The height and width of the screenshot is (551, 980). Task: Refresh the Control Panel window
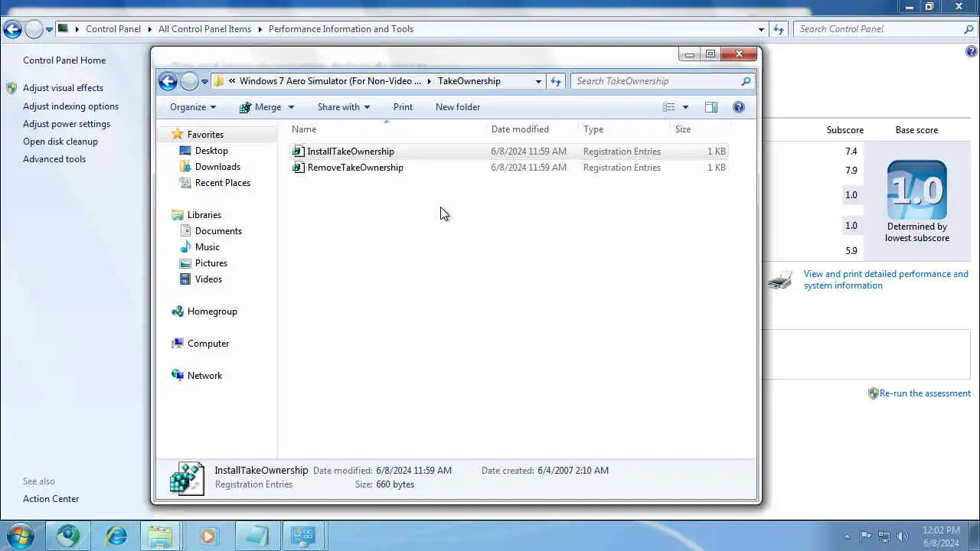point(779,29)
